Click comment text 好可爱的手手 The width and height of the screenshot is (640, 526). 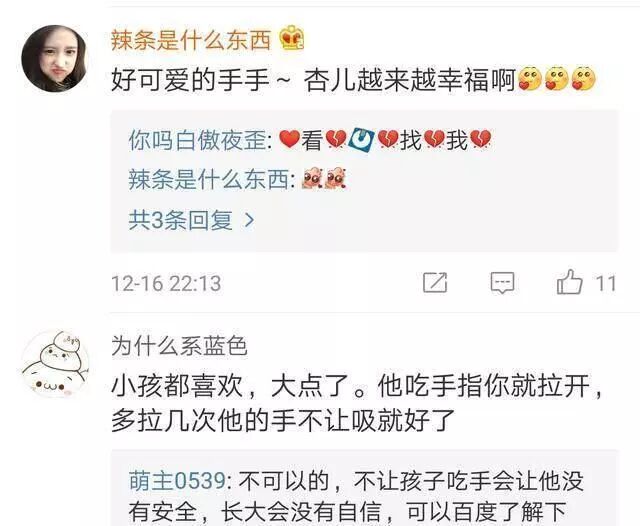(190, 78)
